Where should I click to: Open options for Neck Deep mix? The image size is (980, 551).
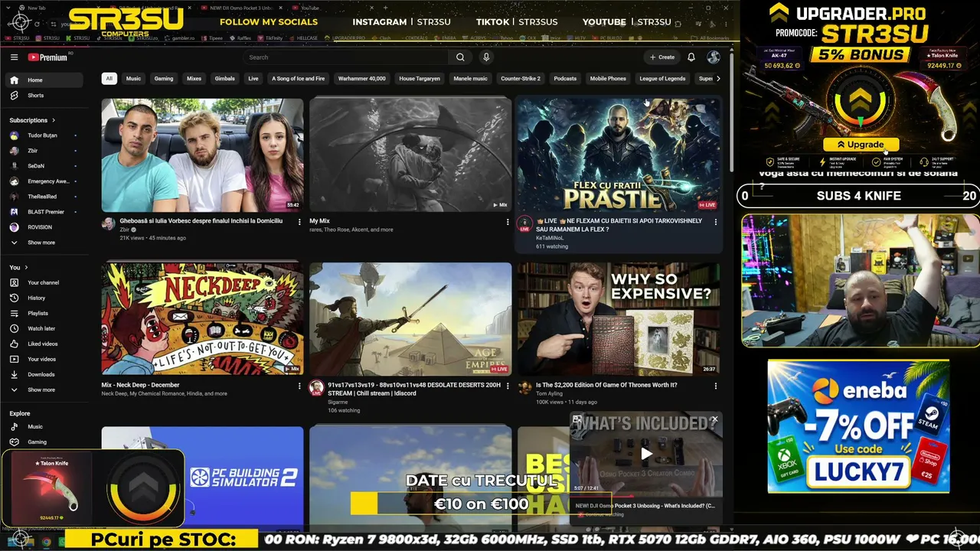pyautogui.click(x=299, y=386)
